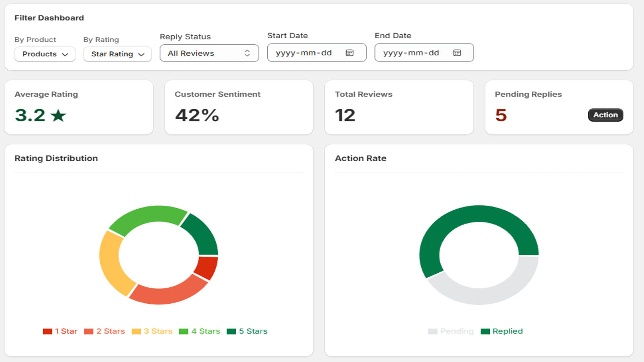Expand the Products dropdown

tap(45, 54)
